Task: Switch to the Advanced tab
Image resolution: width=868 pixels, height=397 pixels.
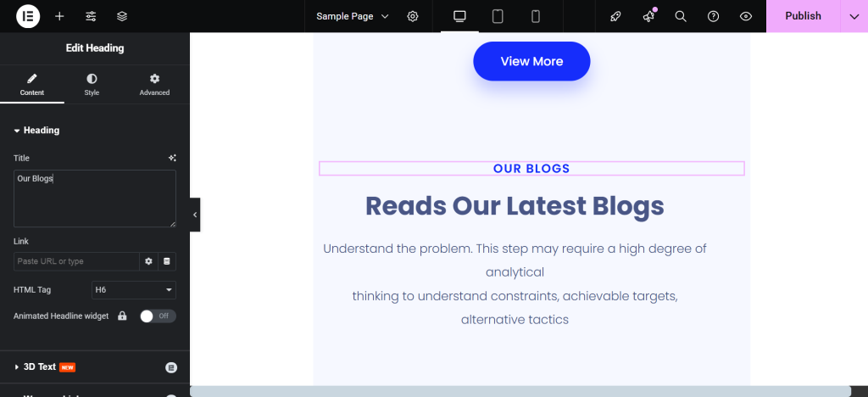Action: (154, 84)
